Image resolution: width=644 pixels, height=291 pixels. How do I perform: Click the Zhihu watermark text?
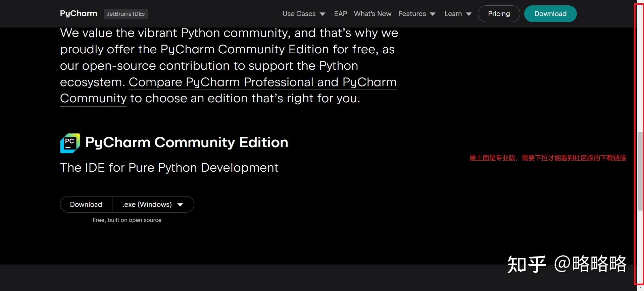(x=566, y=264)
